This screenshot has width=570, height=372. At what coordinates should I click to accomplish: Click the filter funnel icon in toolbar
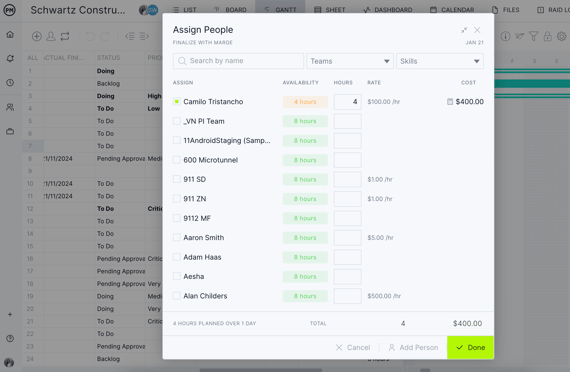click(x=533, y=36)
